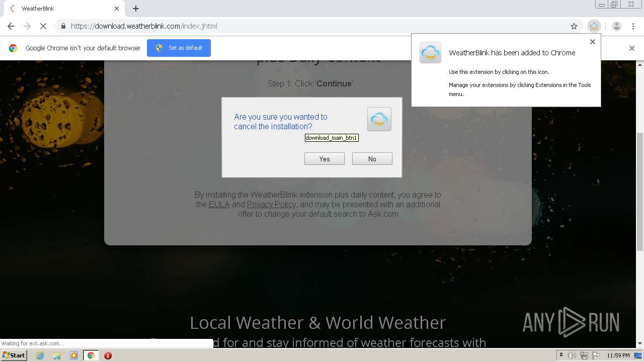Open the media player taskbar icon
644x362 pixels.
[x=74, y=355]
